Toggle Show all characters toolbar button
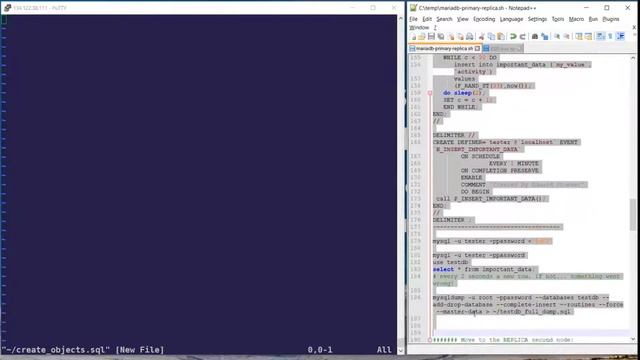The width and height of the screenshot is (640, 360). (x=610, y=37)
